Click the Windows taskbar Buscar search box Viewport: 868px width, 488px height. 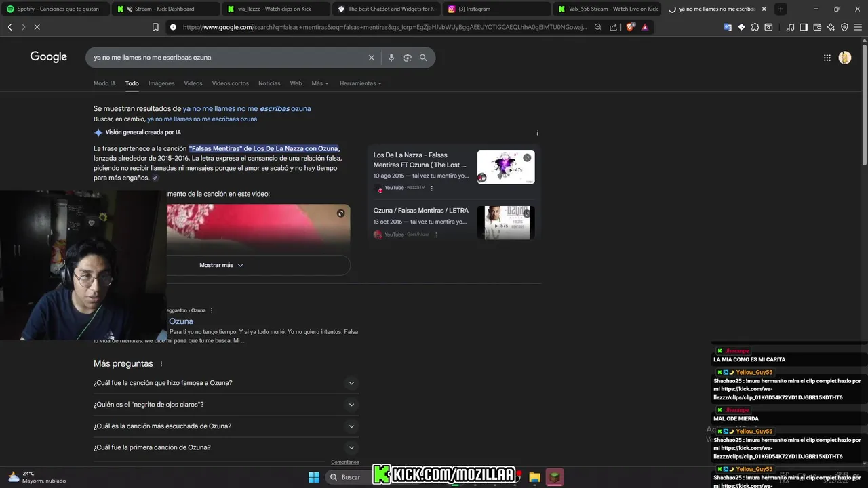tap(351, 477)
